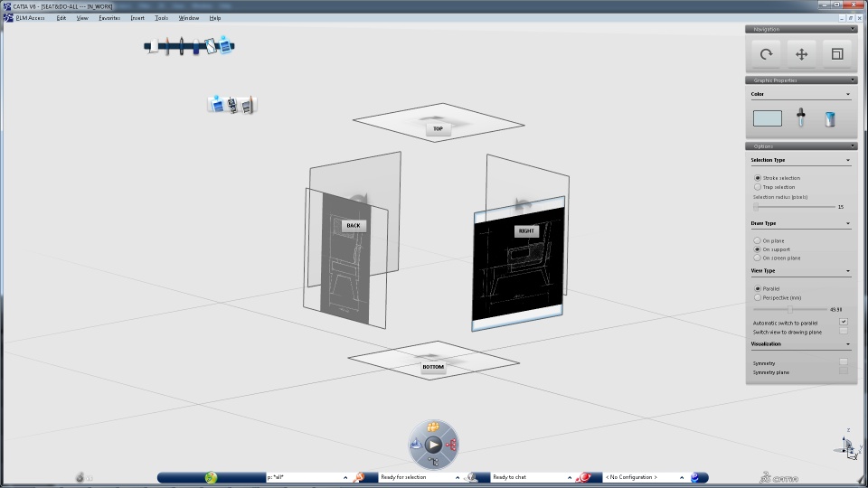This screenshot has height=488, width=868.
Task: Collapse the View Type section
Action: 848,271
